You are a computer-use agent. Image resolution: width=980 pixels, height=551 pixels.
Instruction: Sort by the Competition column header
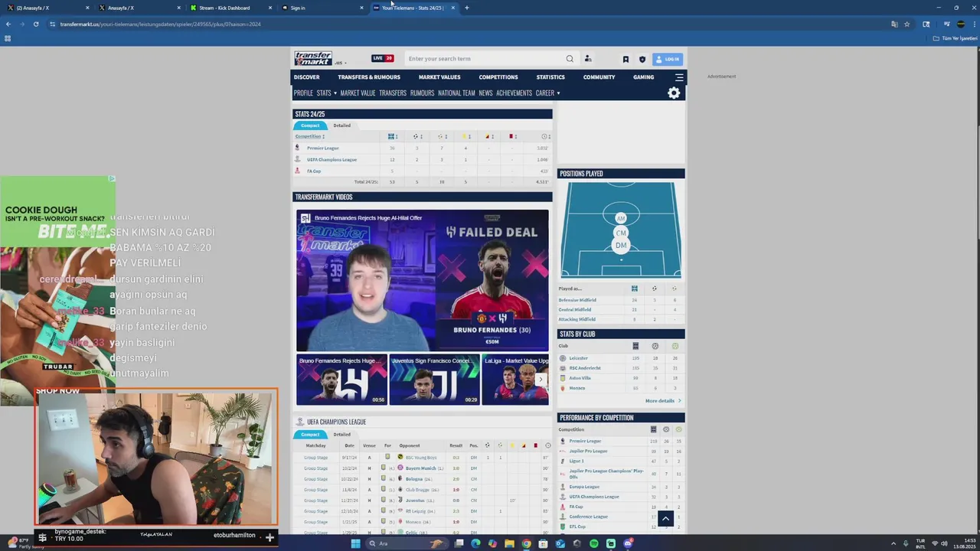(310, 136)
